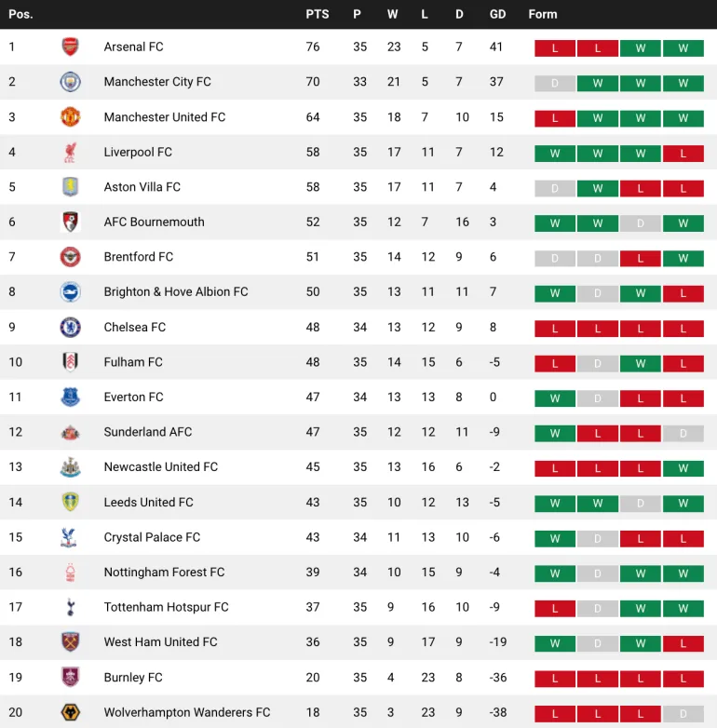
Task: Click the Everton FC crest icon
Action: coord(70,398)
